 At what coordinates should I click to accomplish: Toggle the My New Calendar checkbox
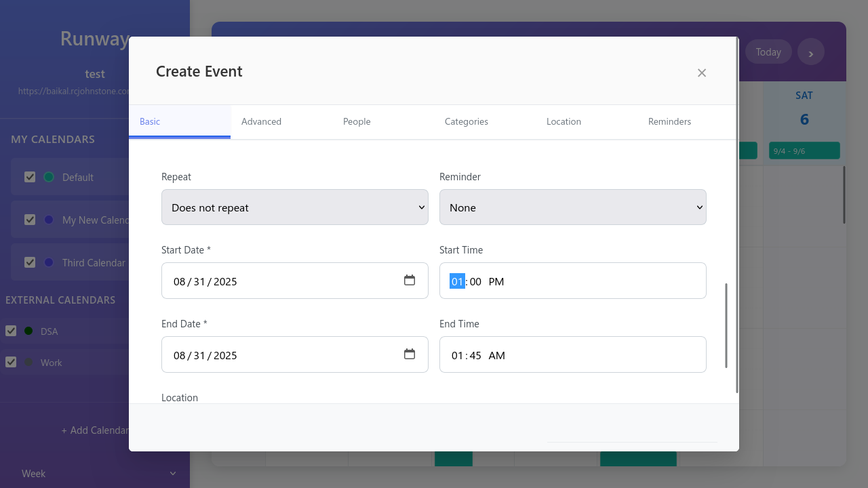30,219
